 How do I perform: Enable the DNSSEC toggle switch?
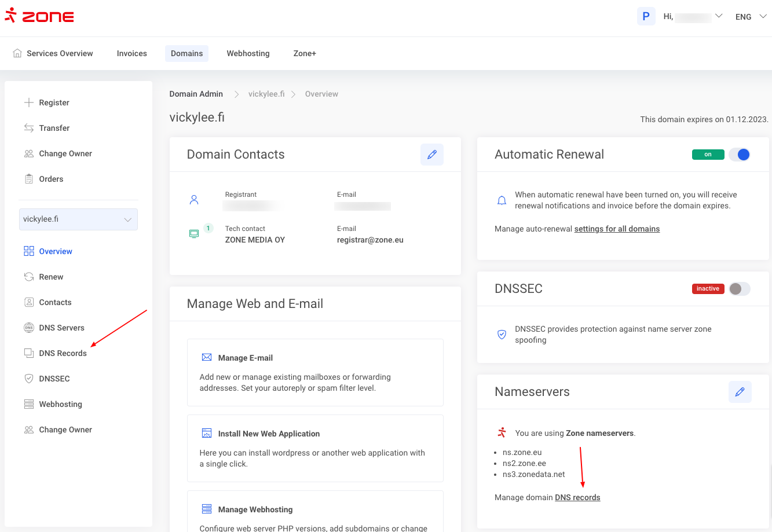tap(740, 289)
